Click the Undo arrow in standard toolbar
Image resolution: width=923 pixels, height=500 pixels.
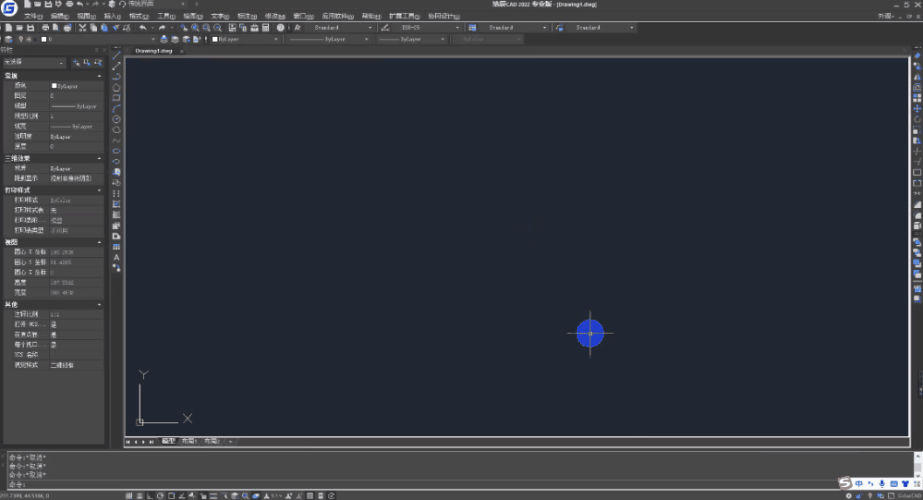click(142, 28)
